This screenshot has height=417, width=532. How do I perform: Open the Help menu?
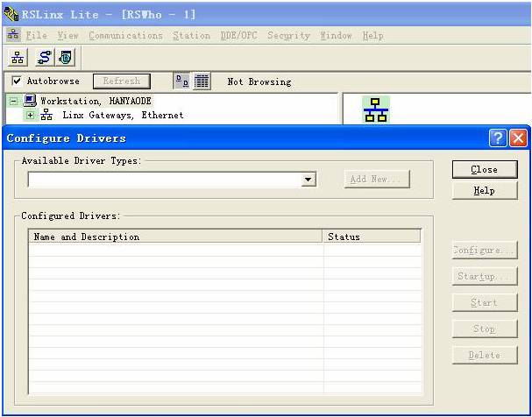(372, 35)
